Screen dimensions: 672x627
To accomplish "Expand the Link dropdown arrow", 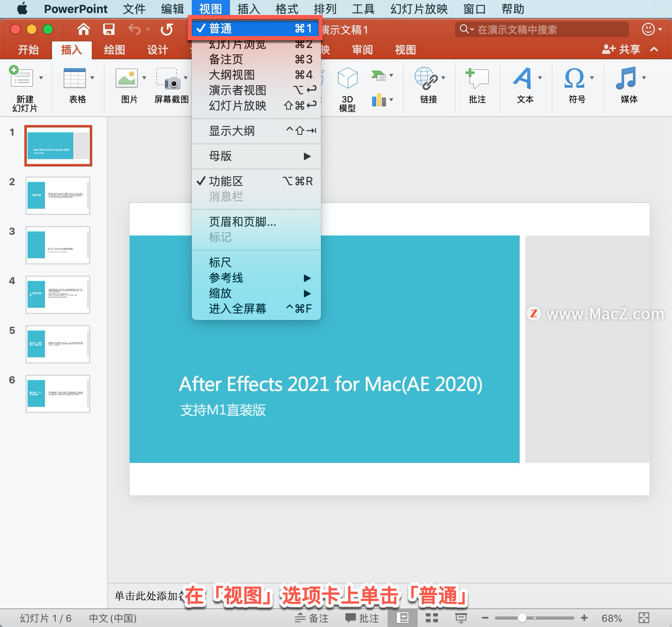I will click(x=443, y=78).
